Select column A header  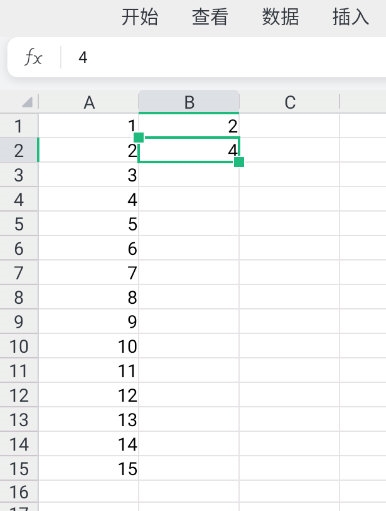pyautogui.click(x=89, y=102)
